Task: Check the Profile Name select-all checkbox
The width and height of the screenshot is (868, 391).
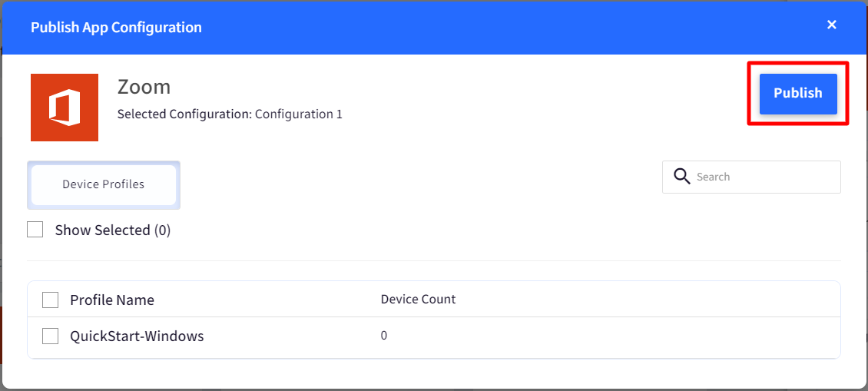Action: click(51, 300)
